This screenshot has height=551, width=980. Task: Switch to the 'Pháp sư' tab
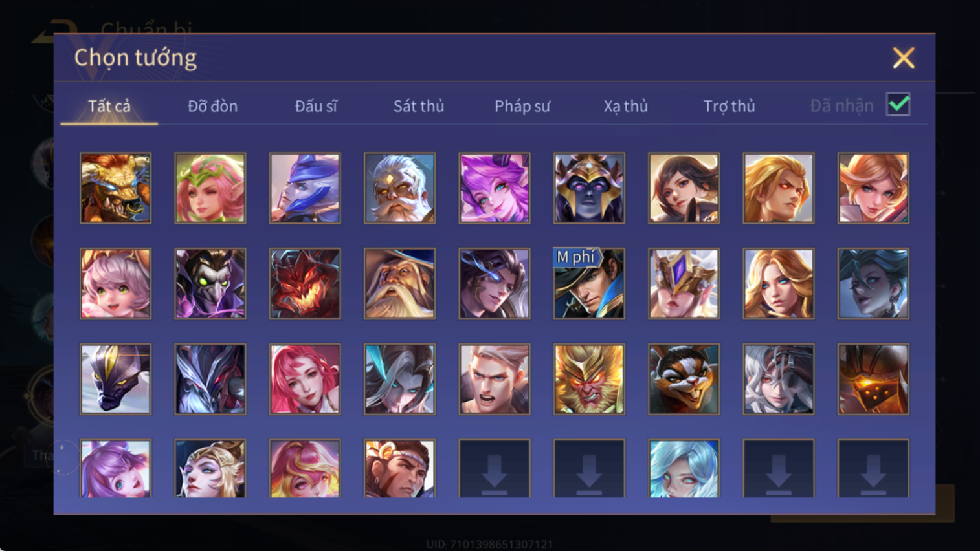point(522,106)
